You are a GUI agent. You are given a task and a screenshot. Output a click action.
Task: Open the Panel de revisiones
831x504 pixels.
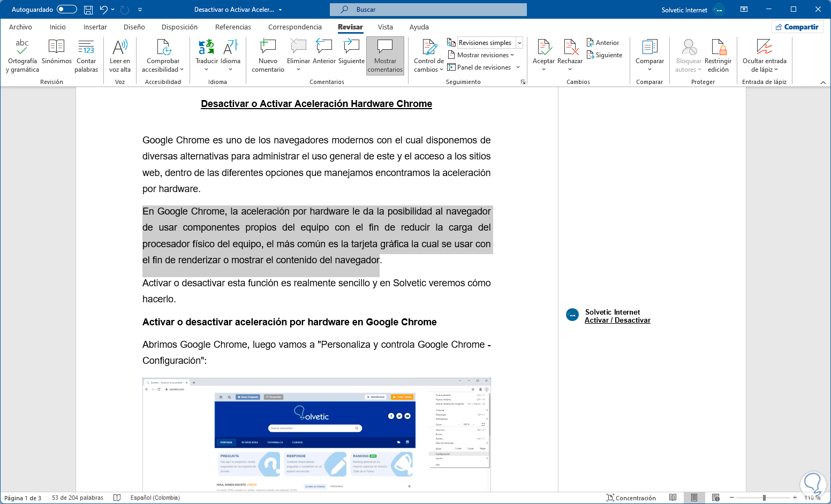479,67
